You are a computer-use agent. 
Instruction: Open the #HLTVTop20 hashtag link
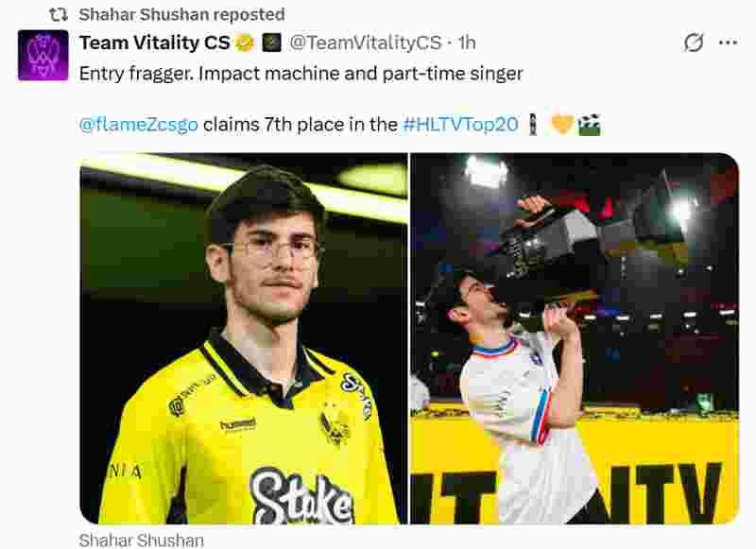pos(460,125)
